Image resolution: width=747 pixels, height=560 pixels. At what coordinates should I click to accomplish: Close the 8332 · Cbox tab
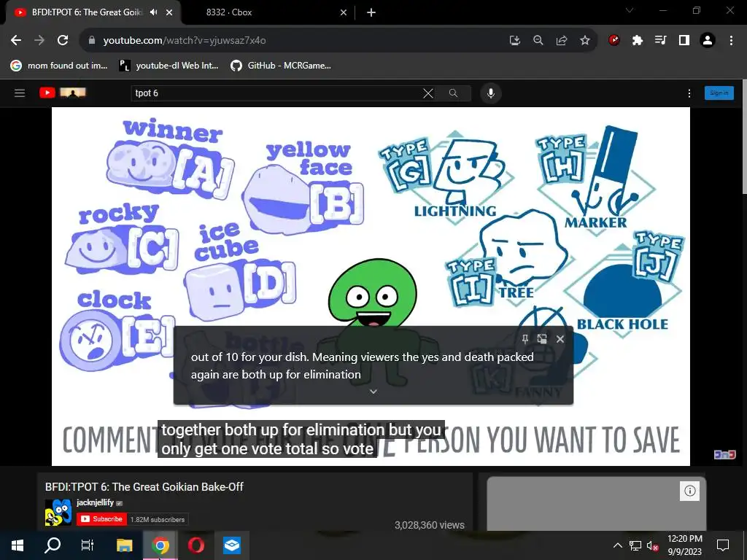[344, 12]
